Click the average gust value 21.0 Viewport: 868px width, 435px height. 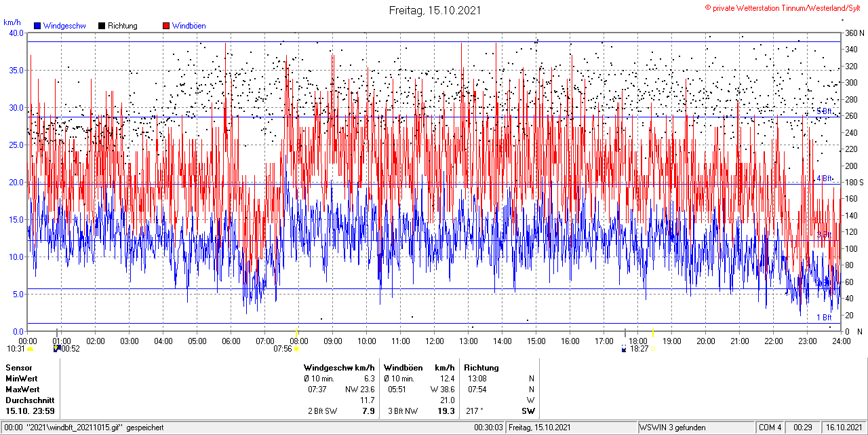[x=446, y=400]
